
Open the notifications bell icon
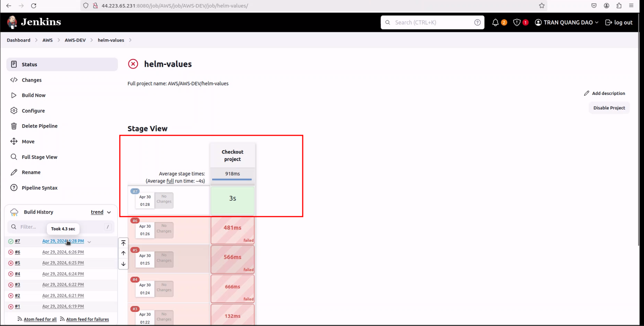pos(495,23)
